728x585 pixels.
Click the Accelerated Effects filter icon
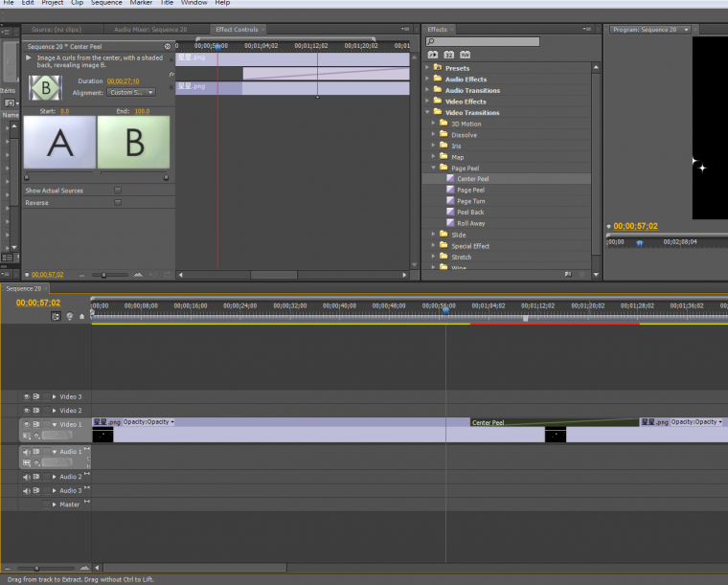433,56
